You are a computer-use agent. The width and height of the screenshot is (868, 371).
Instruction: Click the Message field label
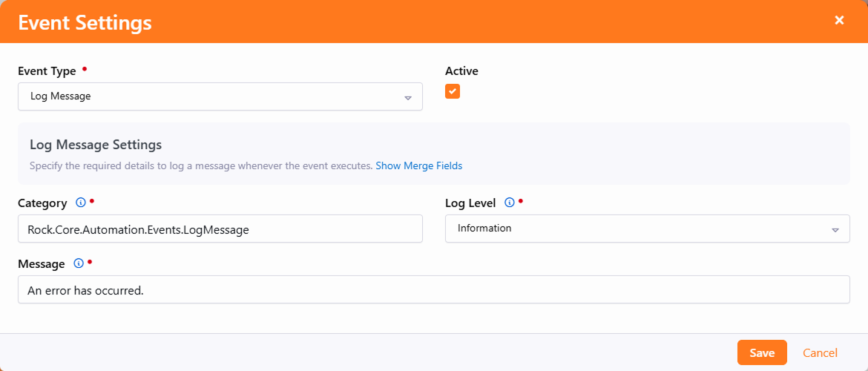point(41,263)
